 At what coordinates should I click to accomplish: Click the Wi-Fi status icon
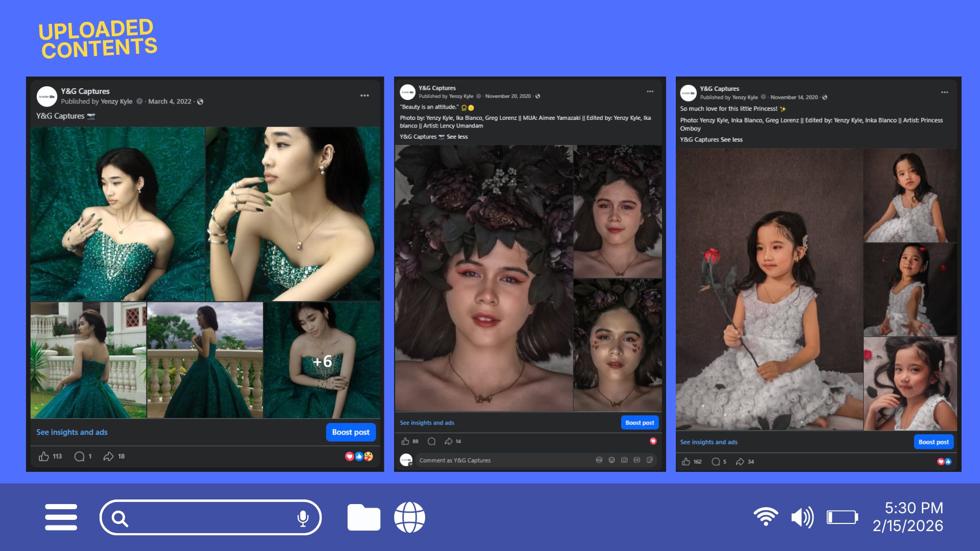[x=766, y=517]
